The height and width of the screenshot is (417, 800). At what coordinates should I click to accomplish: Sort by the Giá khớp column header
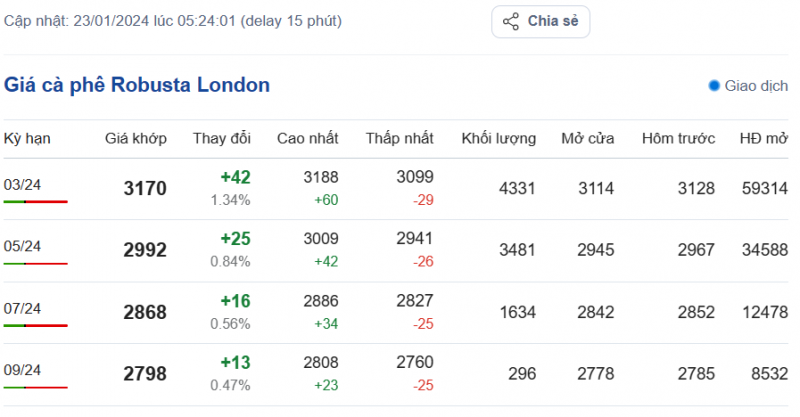pyautogui.click(x=136, y=138)
